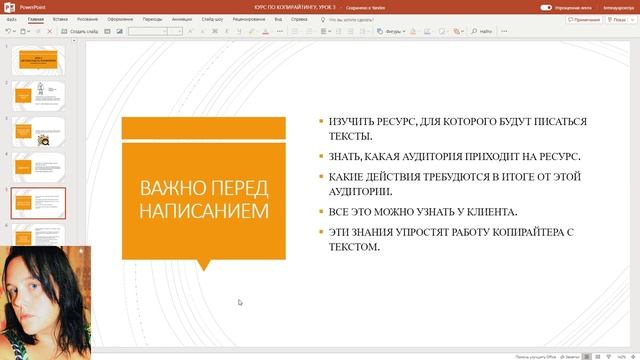This screenshot has height=360, width=640.
Task: Click the numbered list icon
Action: (309, 31)
